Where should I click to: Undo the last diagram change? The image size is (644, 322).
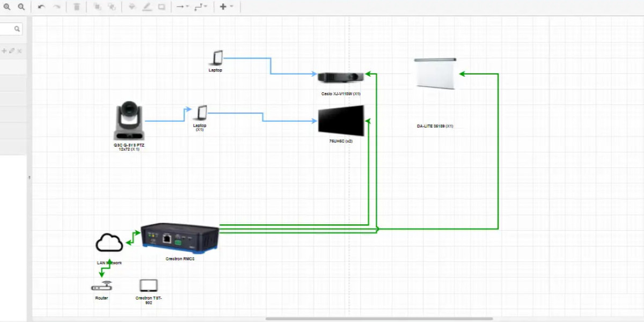click(x=41, y=7)
